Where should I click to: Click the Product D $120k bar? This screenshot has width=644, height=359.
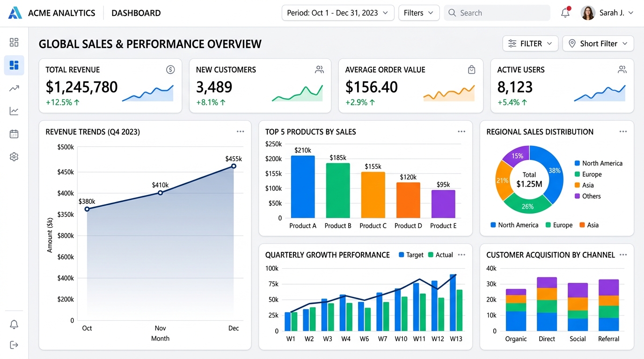click(x=408, y=200)
